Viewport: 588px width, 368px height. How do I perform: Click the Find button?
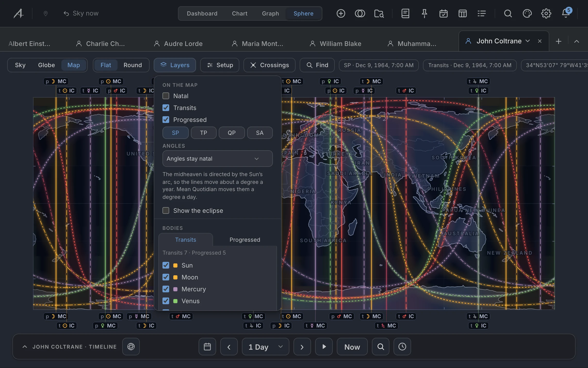click(317, 65)
